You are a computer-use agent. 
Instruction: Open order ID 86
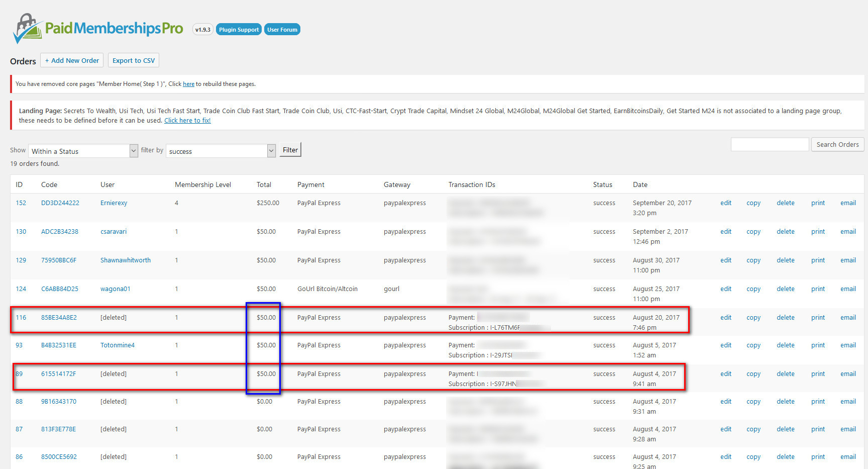(x=19, y=457)
